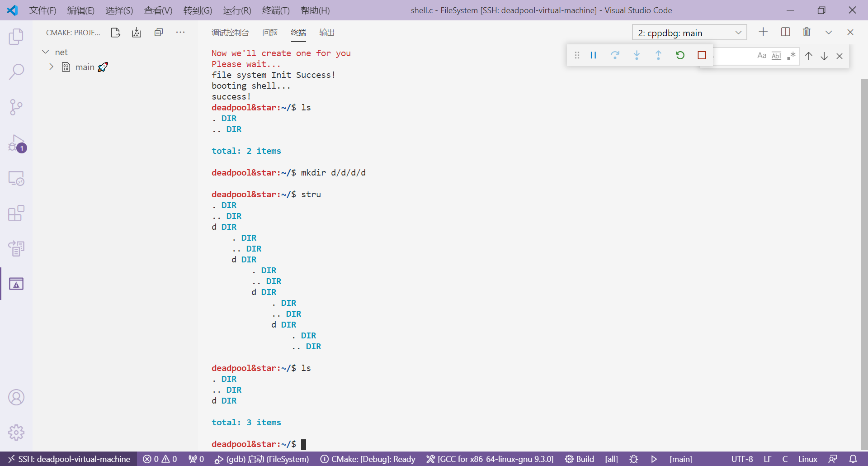
Task: Open Source Control view
Action: [16, 107]
